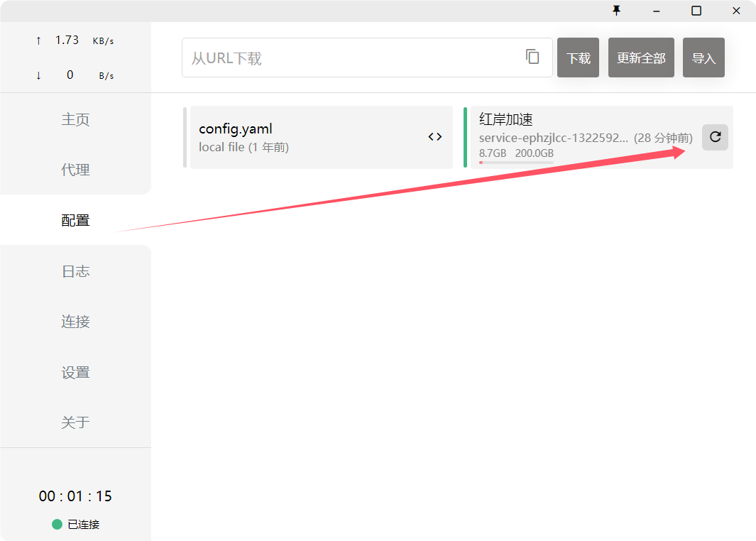Click the 红岸加速 data usage progress bar
The height and width of the screenshot is (541, 756).
pos(516,163)
